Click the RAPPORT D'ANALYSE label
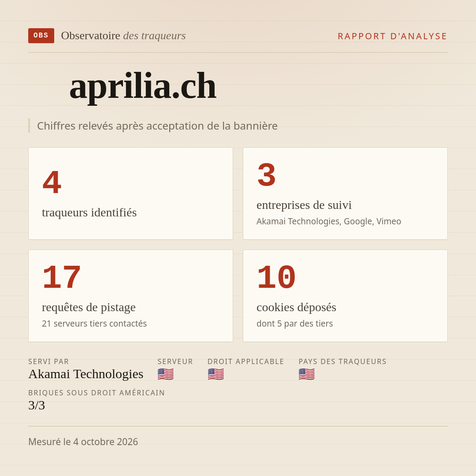Image resolution: width=476 pixels, height=476 pixels. [393, 36]
